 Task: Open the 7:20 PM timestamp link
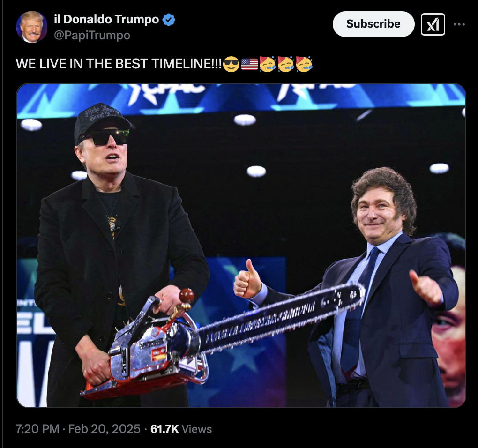point(37,429)
